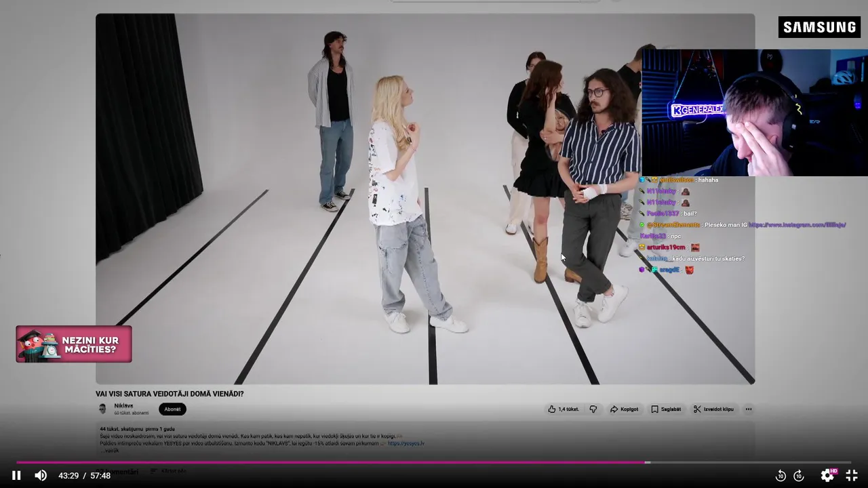Click the chat message reading 'npc'
The height and width of the screenshot is (488, 868).
click(x=675, y=236)
